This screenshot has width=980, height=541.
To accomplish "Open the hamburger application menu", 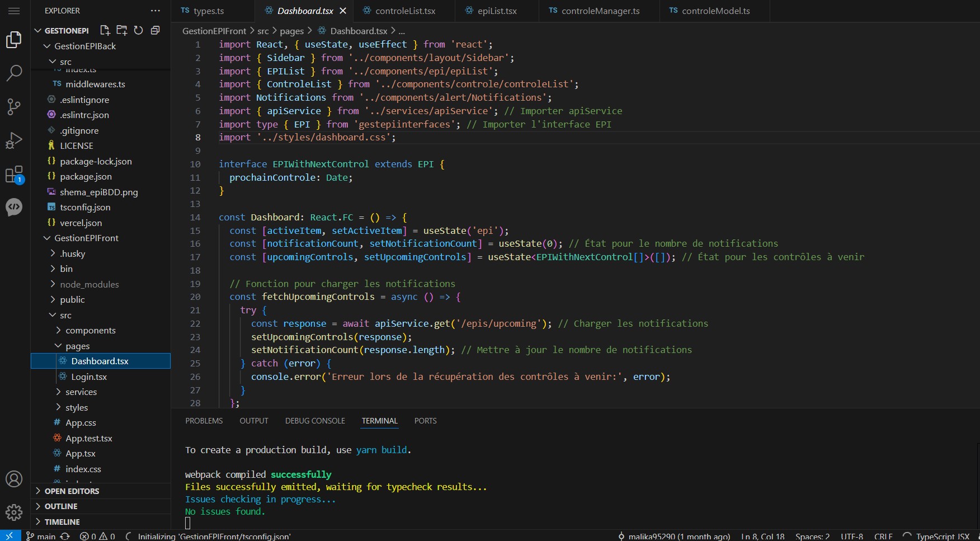I will tap(14, 11).
